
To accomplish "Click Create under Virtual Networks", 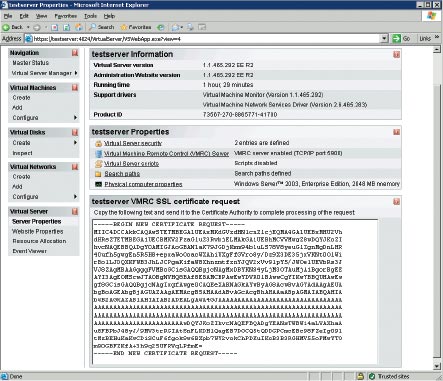I will coord(21,177).
